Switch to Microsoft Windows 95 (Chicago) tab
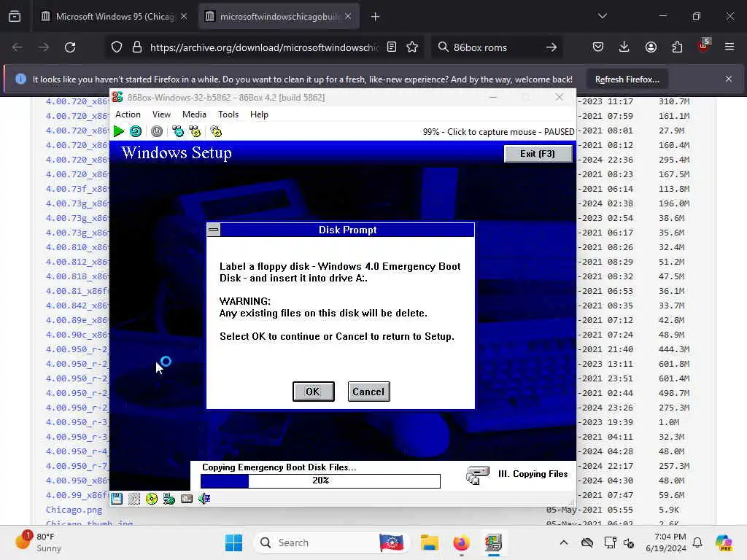747x560 pixels. point(113,16)
